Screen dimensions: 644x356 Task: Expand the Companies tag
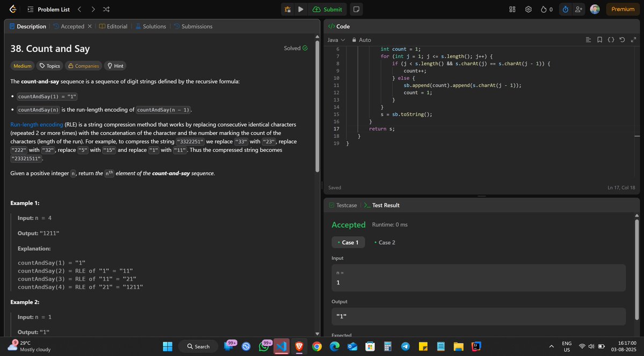pyautogui.click(x=83, y=66)
